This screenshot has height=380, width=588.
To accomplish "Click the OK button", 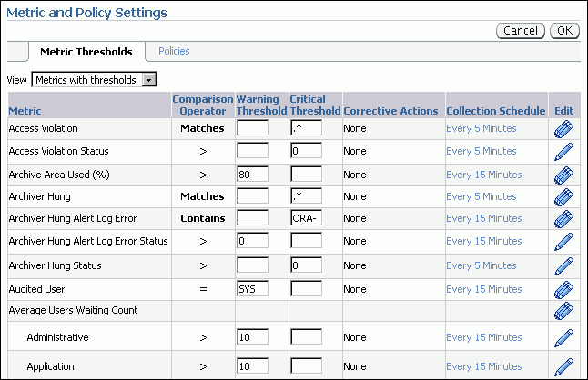I will [x=564, y=31].
